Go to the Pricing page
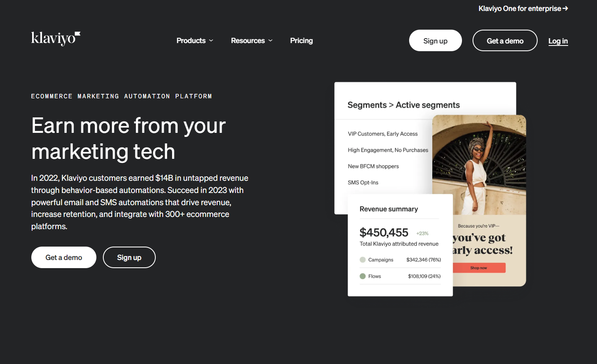The image size is (597, 364). (301, 41)
